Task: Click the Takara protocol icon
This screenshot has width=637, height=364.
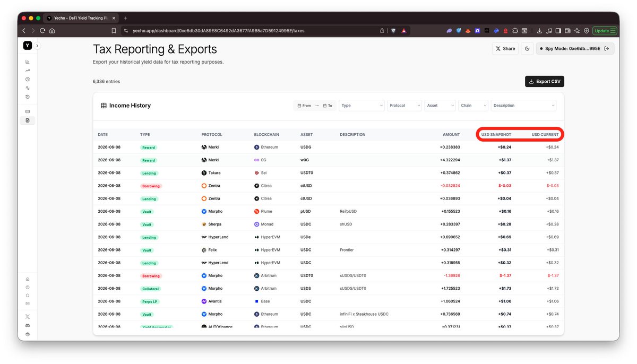Action: pyautogui.click(x=204, y=173)
